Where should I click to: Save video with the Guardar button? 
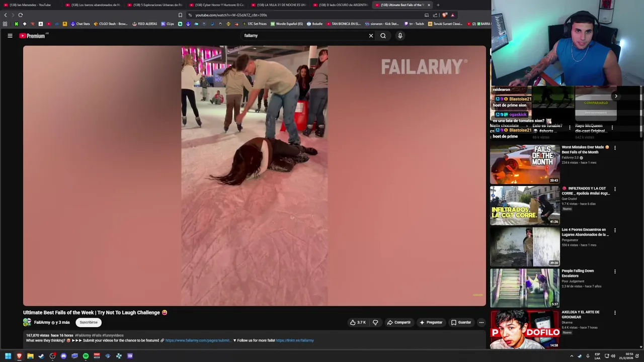(461, 322)
